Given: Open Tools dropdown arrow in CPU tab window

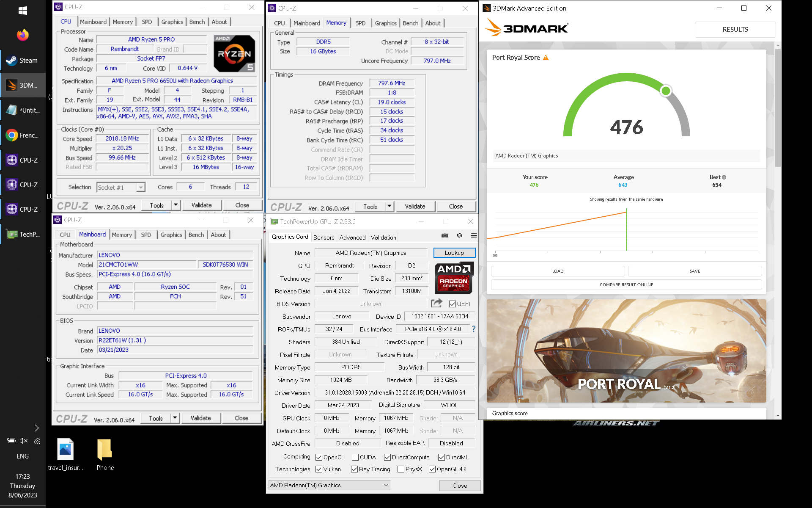Looking at the screenshot, I should pyautogui.click(x=176, y=205).
